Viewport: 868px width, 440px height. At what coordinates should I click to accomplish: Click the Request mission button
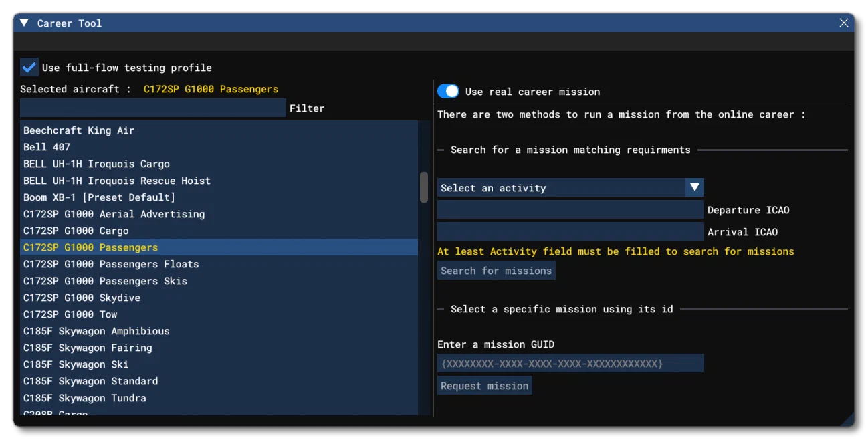tap(485, 385)
